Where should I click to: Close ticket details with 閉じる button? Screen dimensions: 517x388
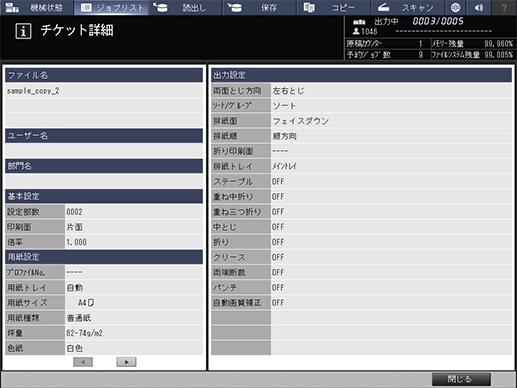point(461,379)
